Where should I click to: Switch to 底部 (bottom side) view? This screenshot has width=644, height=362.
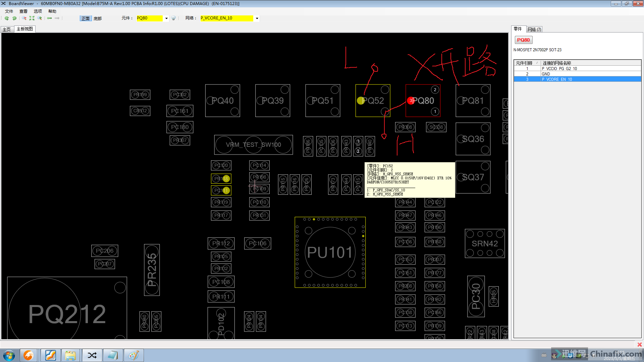click(98, 18)
